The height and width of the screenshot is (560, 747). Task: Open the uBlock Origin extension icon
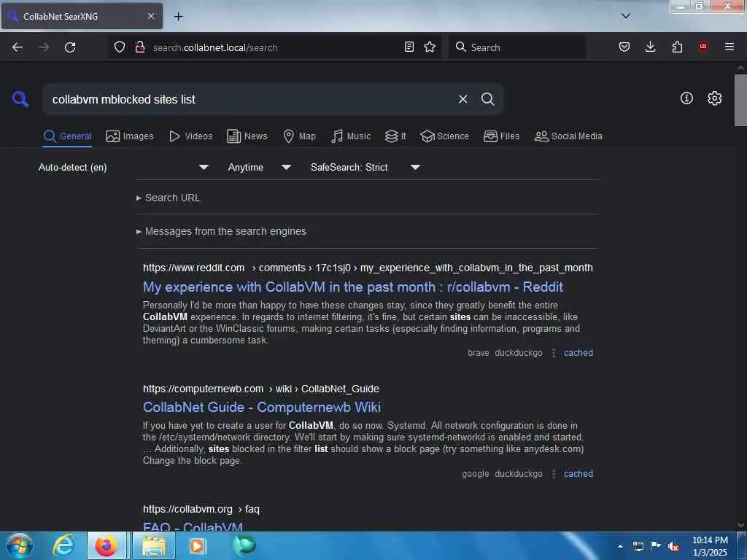click(x=703, y=47)
